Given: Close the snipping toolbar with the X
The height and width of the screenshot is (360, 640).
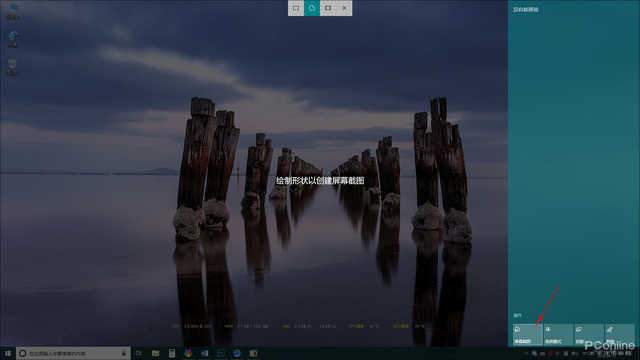Looking at the screenshot, I should pyautogui.click(x=344, y=8).
